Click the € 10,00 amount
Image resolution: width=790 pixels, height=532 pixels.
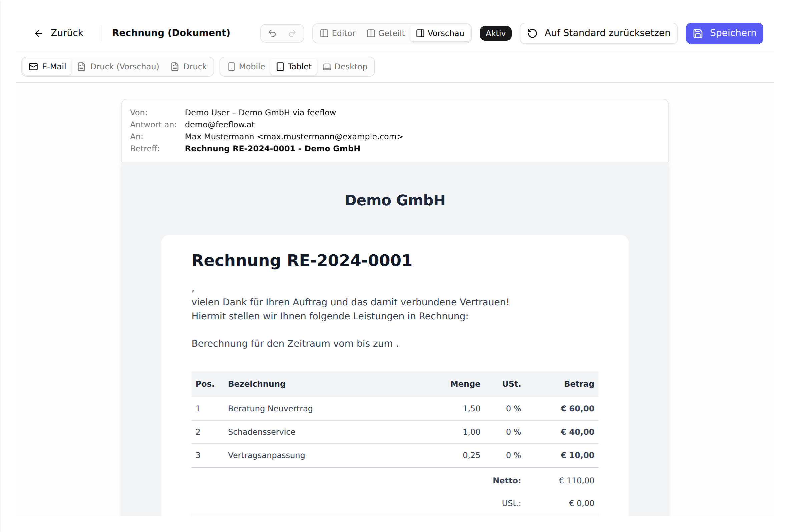tap(577, 455)
